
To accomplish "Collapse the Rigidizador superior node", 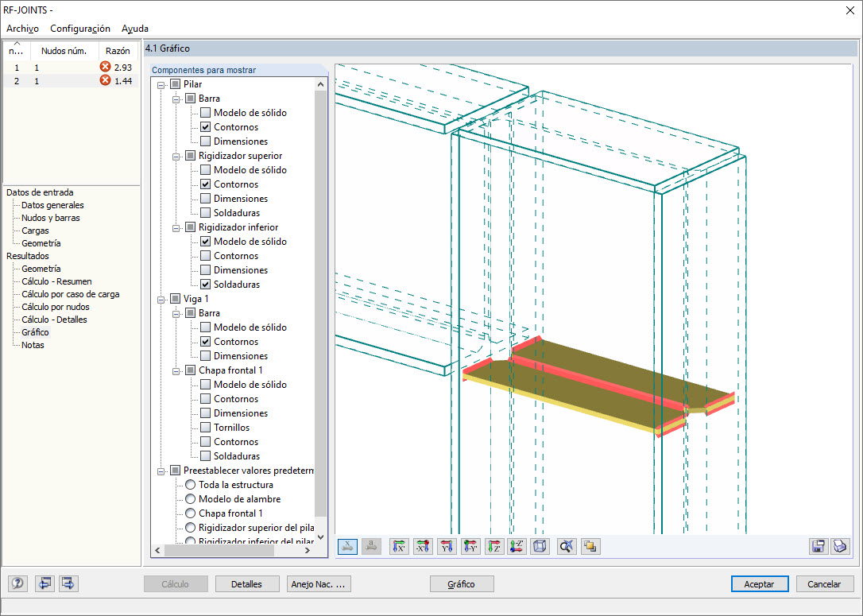I will pyautogui.click(x=176, y=157).
